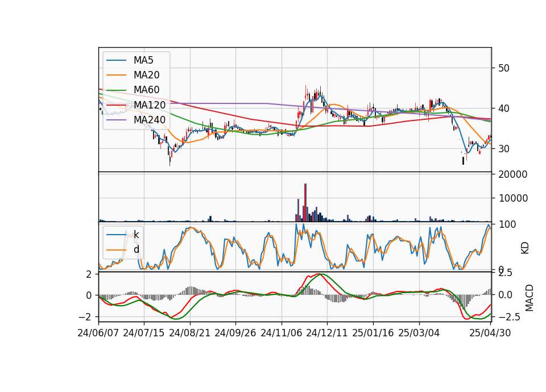The height and width of the screenshot is (392, 546).
Task: Click the 24/12/11 date label
Action: 327,333
